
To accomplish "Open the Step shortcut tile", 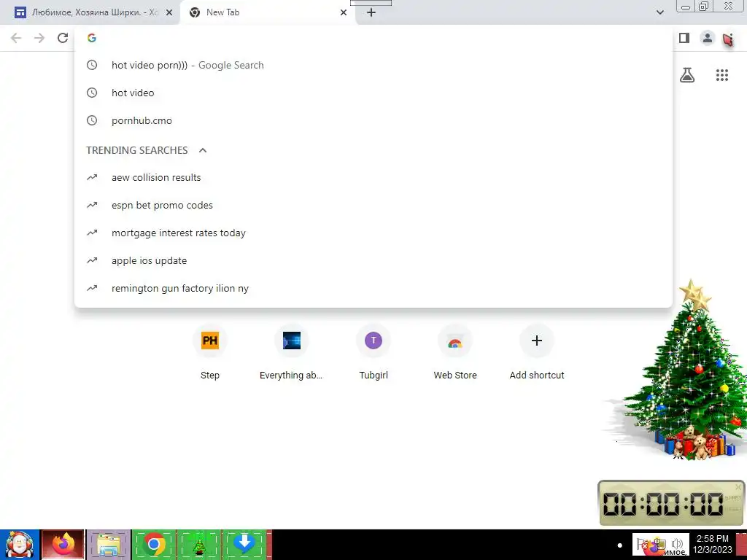I will tap(210, 352).
